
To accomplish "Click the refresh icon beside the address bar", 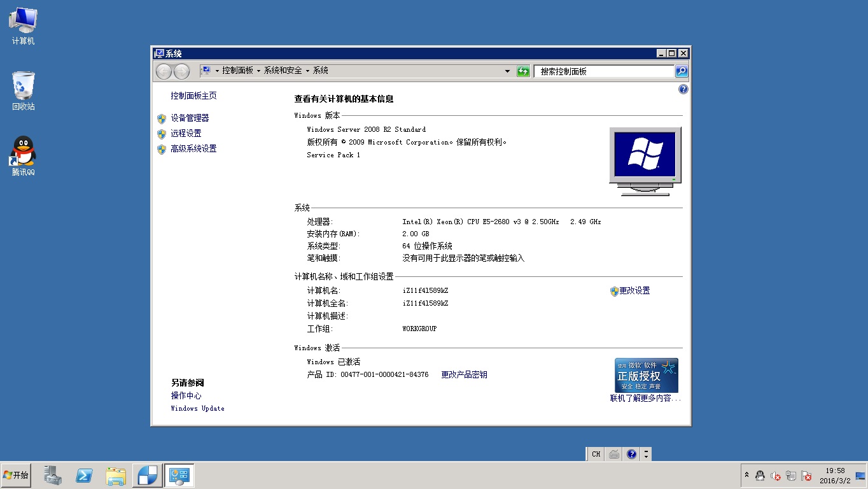I will point(523,71).
